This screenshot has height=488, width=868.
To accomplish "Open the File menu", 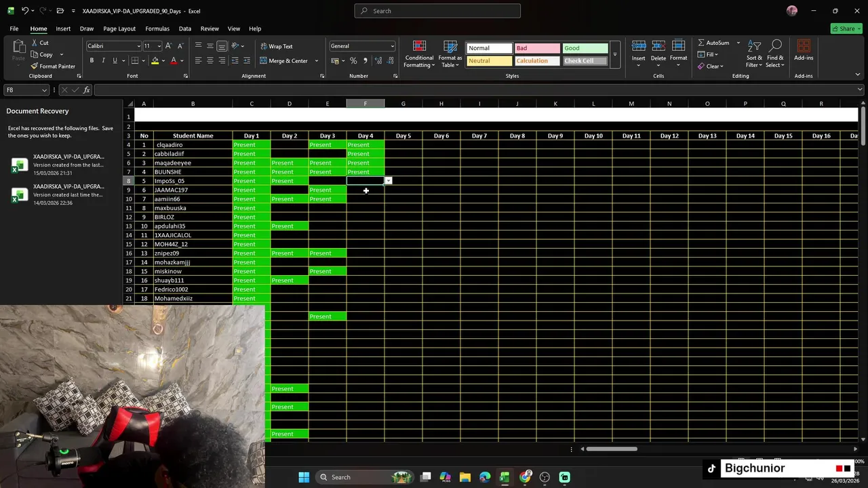I will tap(14, 28).
